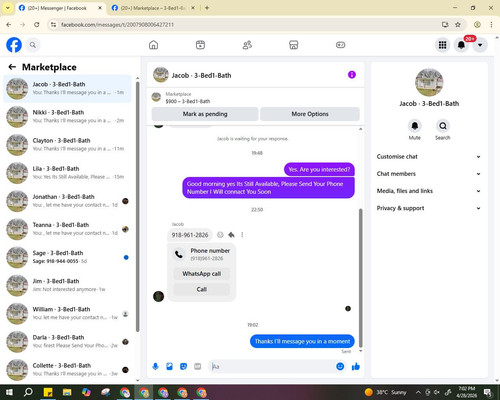
Task: Click the voice clip microphone icon
Action: pyautogui.click(x=155, y=367)
